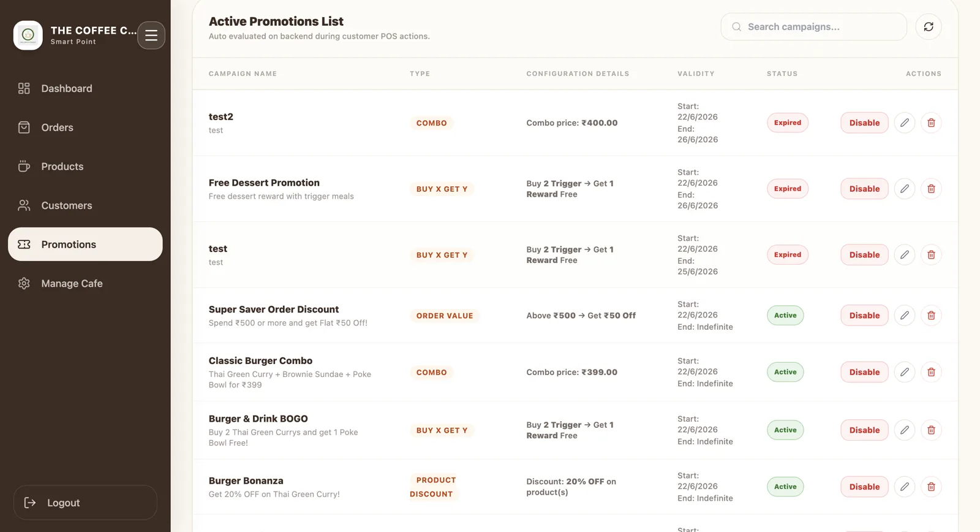Edit the campaign named test

905,255
